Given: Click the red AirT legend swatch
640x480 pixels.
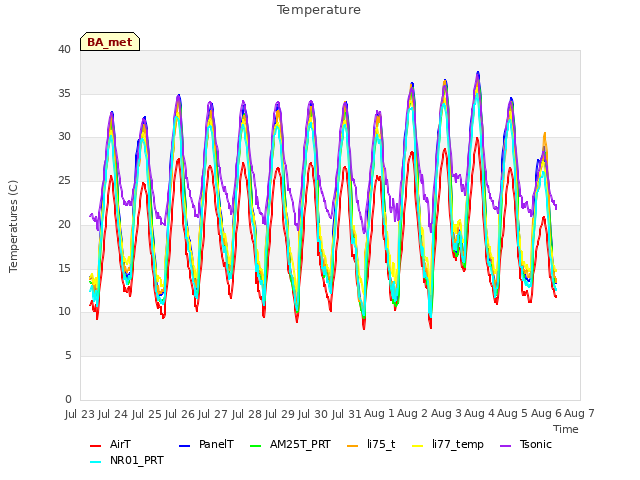Looking at the screenshot, I should (x=96, y=446).
